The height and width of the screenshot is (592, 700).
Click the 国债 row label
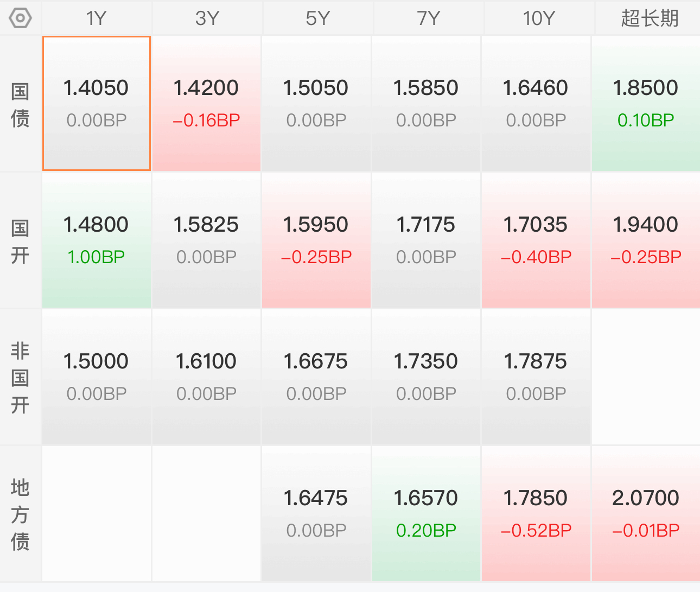pyautogui.click(x=20, y=105)
